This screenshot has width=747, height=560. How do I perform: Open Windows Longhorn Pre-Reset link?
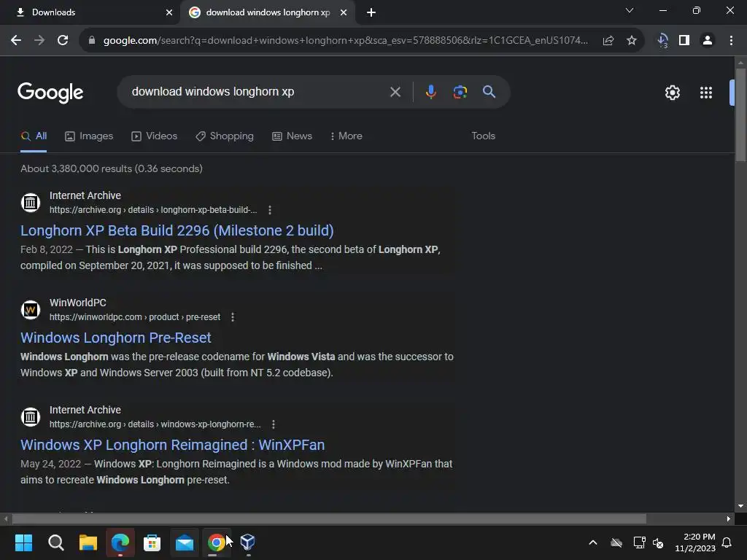pyautogui.click(x=116, y=338)
